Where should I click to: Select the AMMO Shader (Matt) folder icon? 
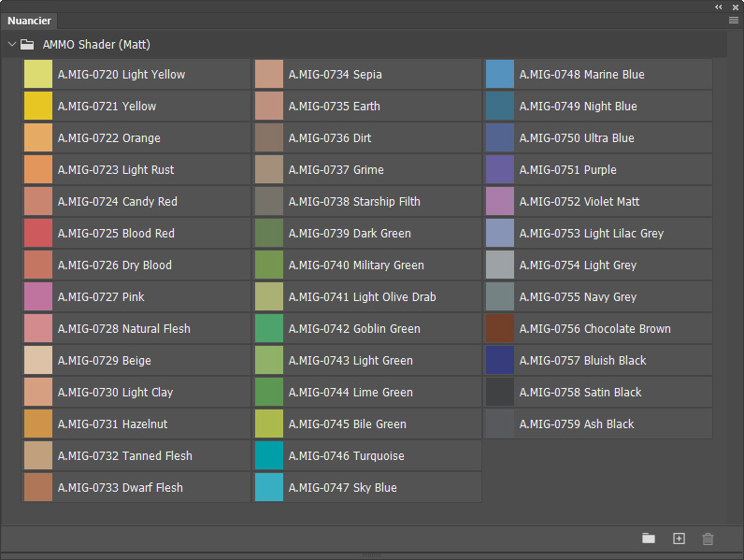[x=27, y=45]
